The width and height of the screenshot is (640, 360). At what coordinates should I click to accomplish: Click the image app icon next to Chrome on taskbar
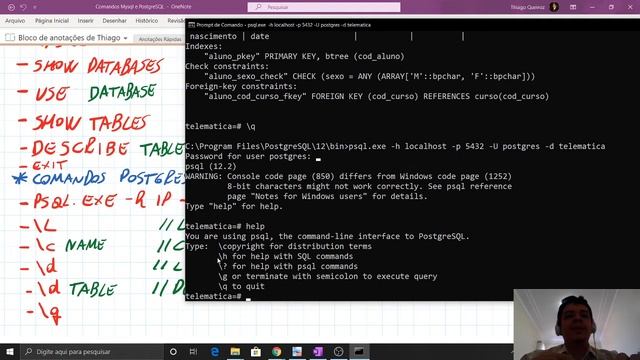297,351
